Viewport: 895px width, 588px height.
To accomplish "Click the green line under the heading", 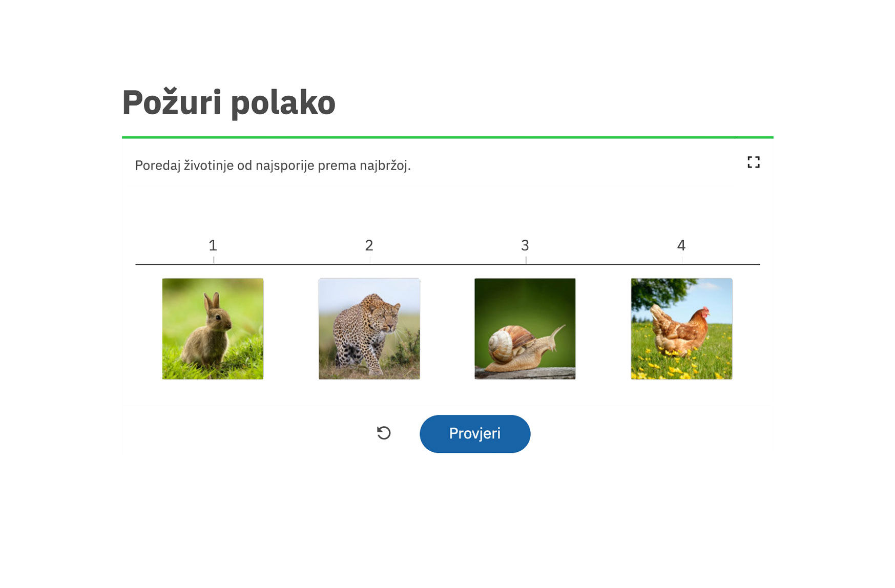I will tap(447, 137).
